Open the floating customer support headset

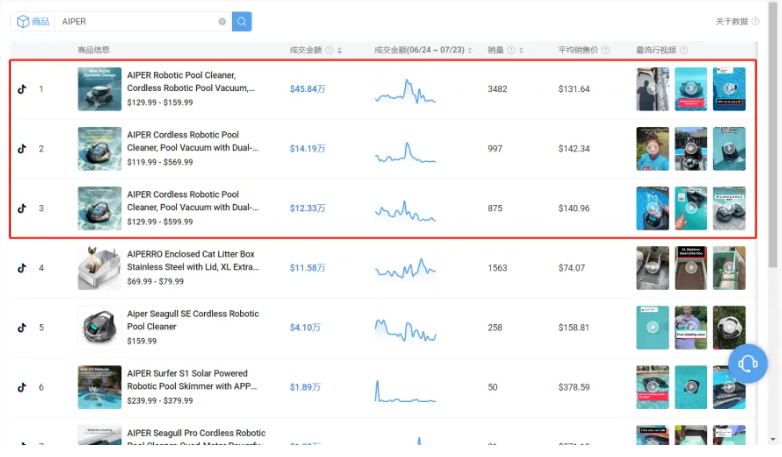(x=747, y=364)
